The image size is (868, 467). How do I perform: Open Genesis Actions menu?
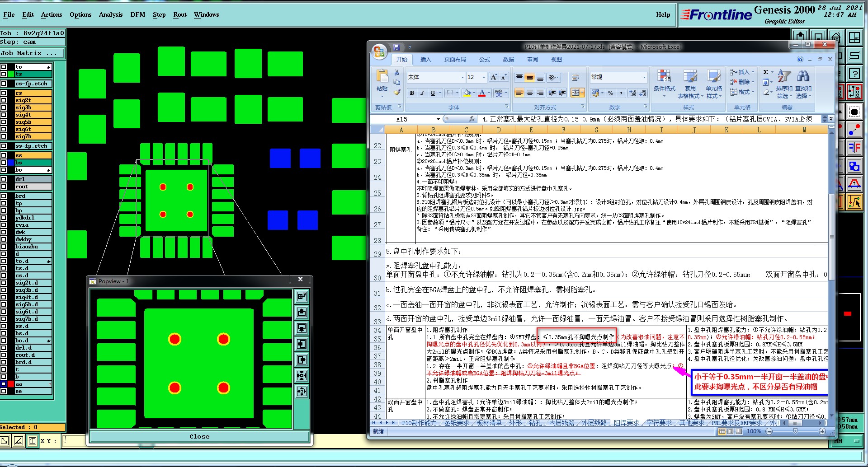point(52,14)
